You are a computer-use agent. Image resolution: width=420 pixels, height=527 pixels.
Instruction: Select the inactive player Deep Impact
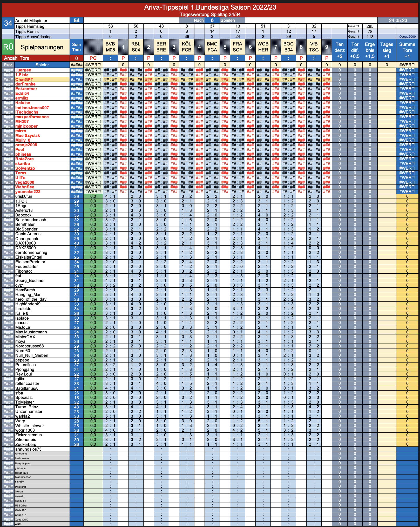(x=23, y=463)
